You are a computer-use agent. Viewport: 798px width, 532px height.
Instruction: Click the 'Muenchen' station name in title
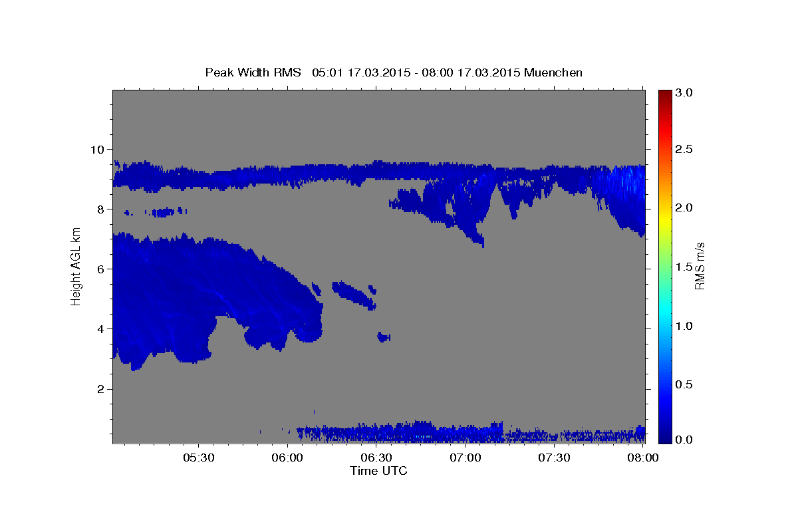[x=553, y=72]
